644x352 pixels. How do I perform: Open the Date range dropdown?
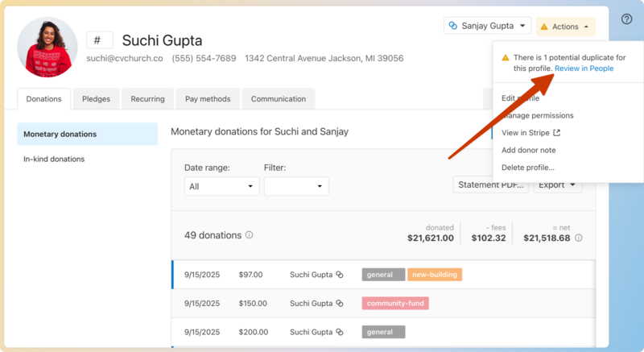pyautogui.click(x=221, y=186)
